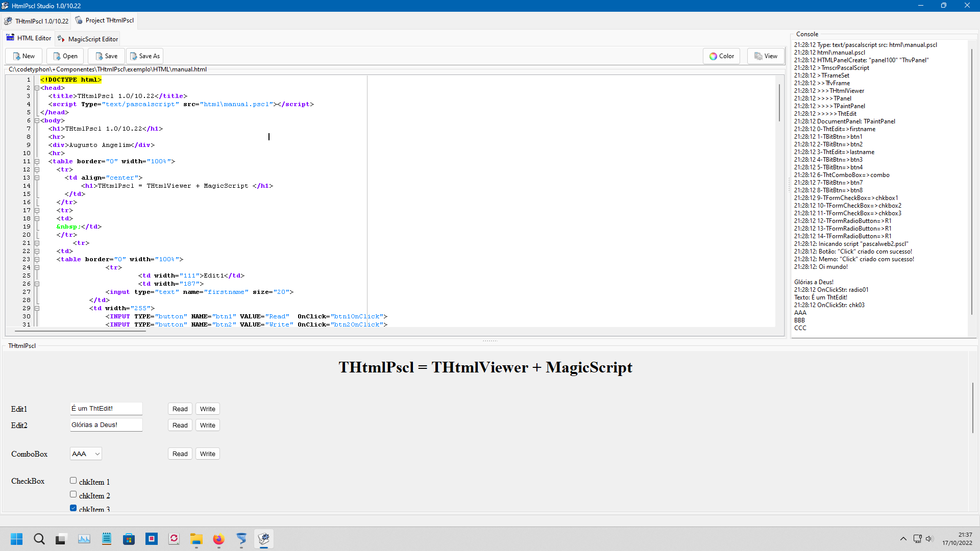
Task: Toggle the chkItem 1 checkbox
Action: coord(73,481)
